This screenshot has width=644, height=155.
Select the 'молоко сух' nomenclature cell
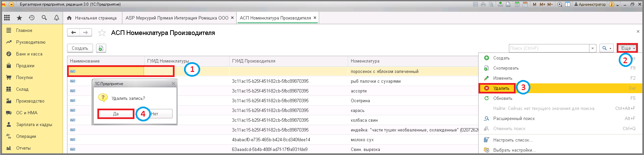tap(413, 140)
